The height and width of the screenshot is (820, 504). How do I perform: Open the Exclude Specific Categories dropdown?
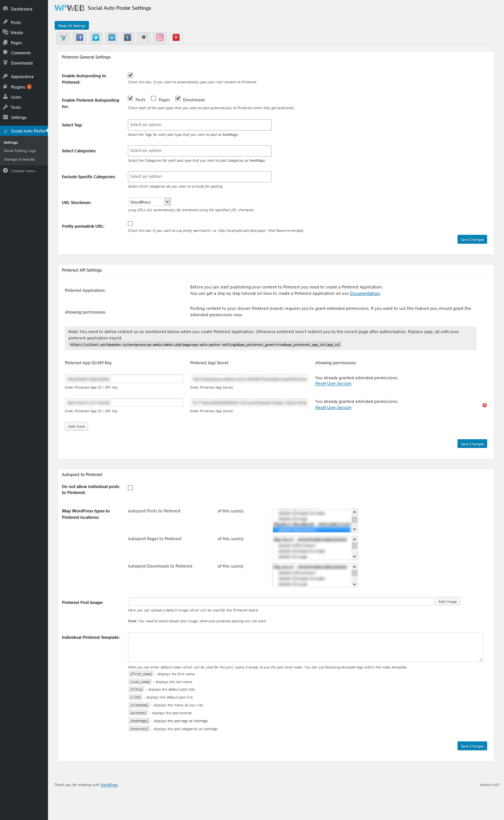[x=199, y=177]
